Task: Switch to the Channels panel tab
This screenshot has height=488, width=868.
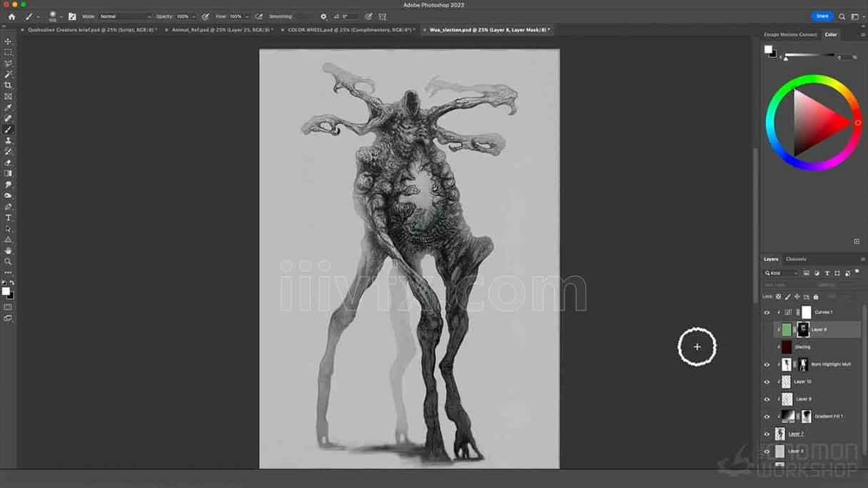Action: [x=796, y=259]
